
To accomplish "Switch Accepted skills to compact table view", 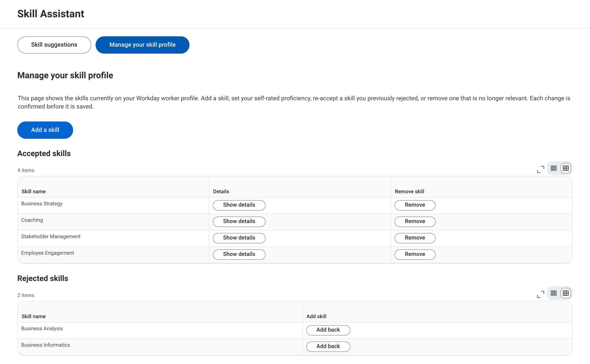I will tap(553, 168).
